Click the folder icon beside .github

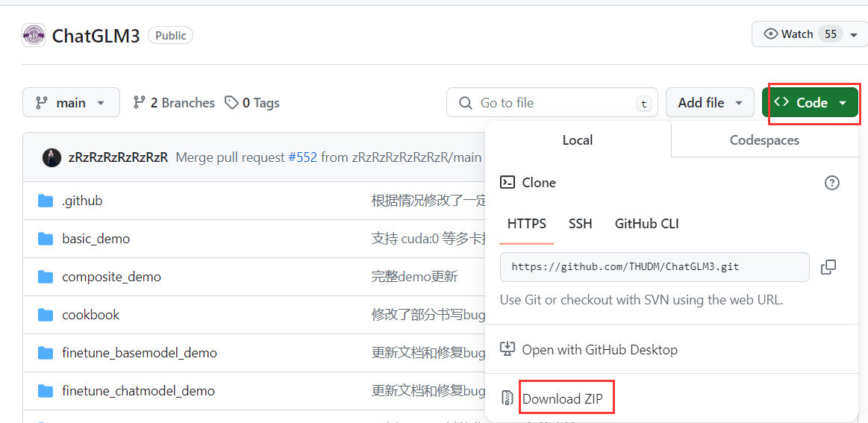point(46,201)
